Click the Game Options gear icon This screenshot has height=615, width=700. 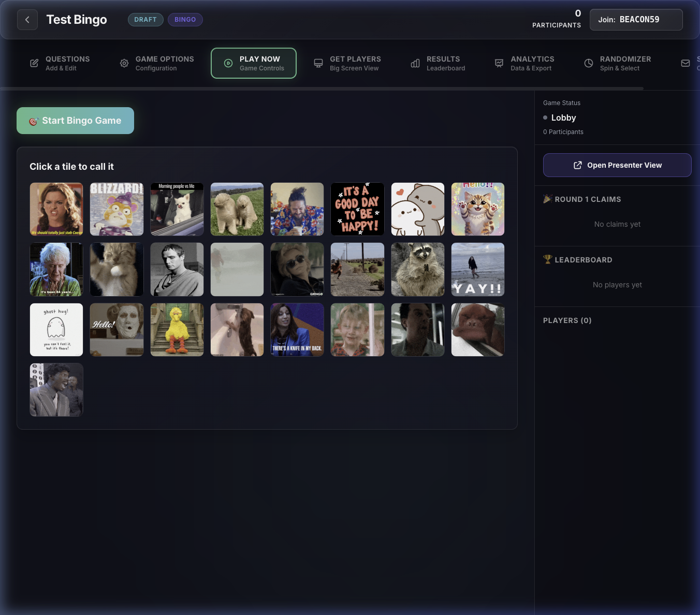click(124, 63)
